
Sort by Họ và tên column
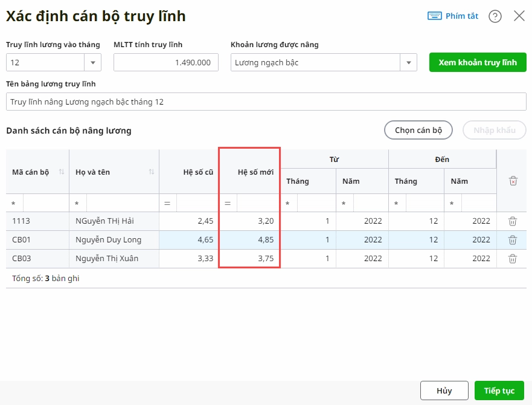[152, 172]
